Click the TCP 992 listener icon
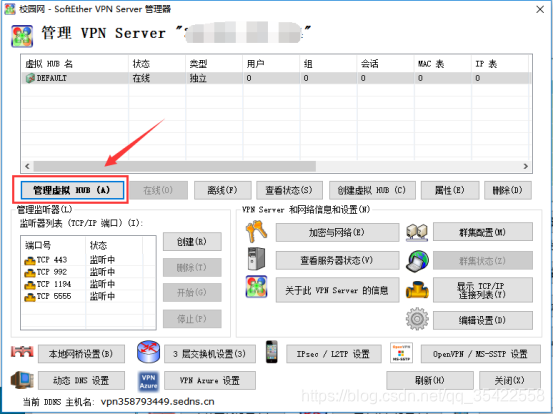This screenshot has width=554, height=414. [x=30, y=272]
